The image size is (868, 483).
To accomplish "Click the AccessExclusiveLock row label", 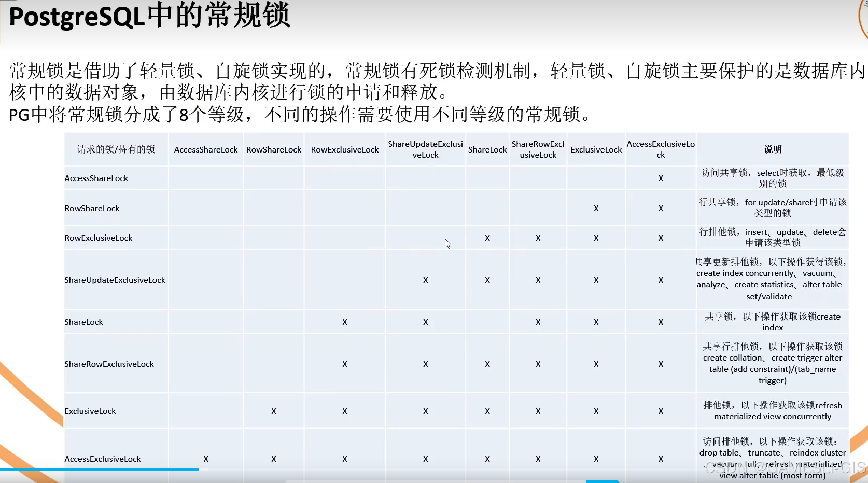I will [x=103, y=459].
